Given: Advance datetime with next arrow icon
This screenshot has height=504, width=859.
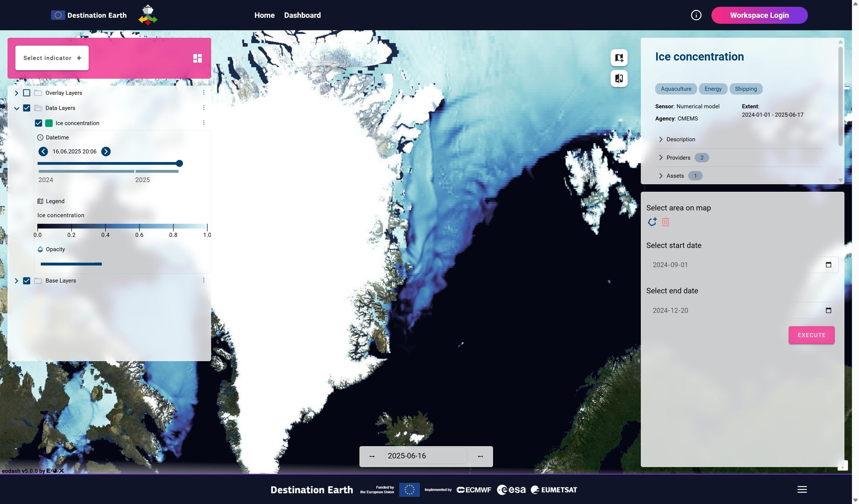Looking at the screenshot, I should pos(106,152).
